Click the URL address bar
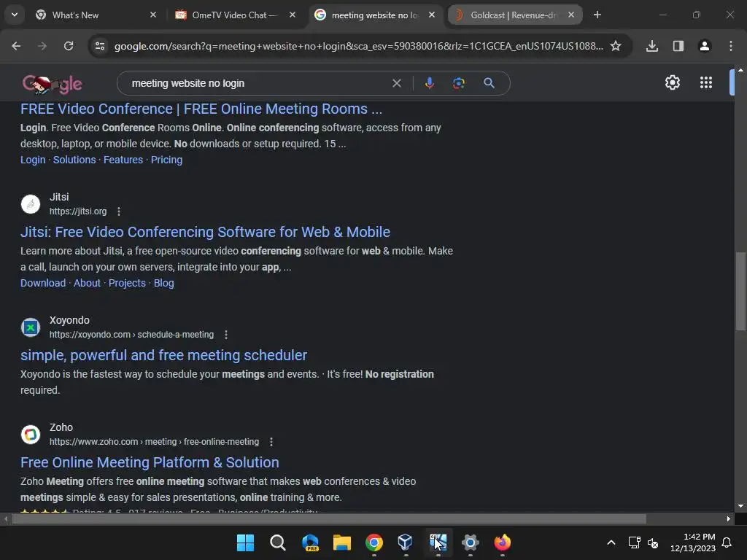The image size is (747, 560). click(358, 46)
